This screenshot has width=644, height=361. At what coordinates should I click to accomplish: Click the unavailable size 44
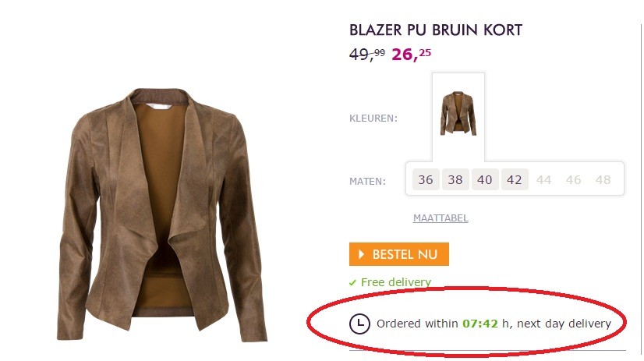click(543, 179)
